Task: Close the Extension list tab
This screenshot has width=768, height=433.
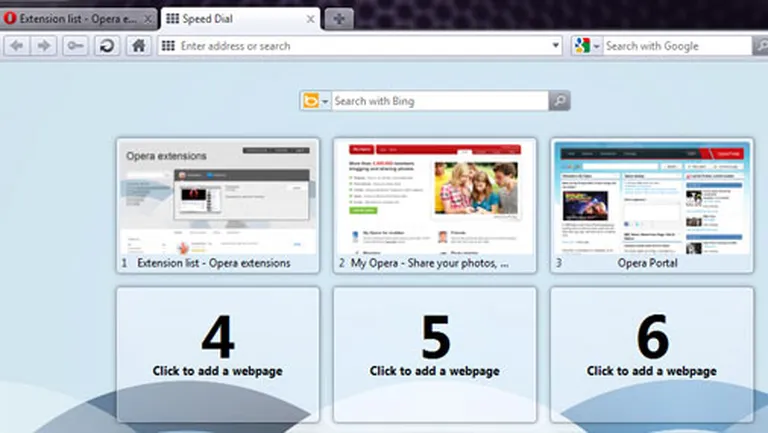Action: [x=148, y=19]
